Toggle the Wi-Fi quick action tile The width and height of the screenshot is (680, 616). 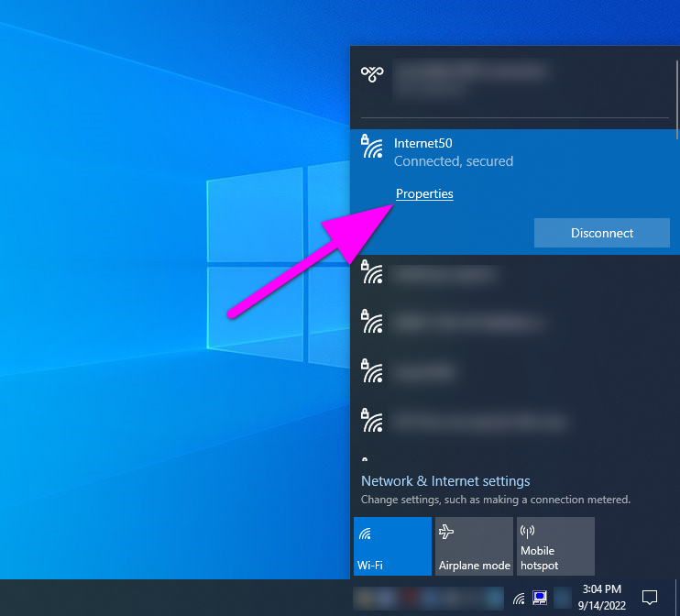pos(392,546)
